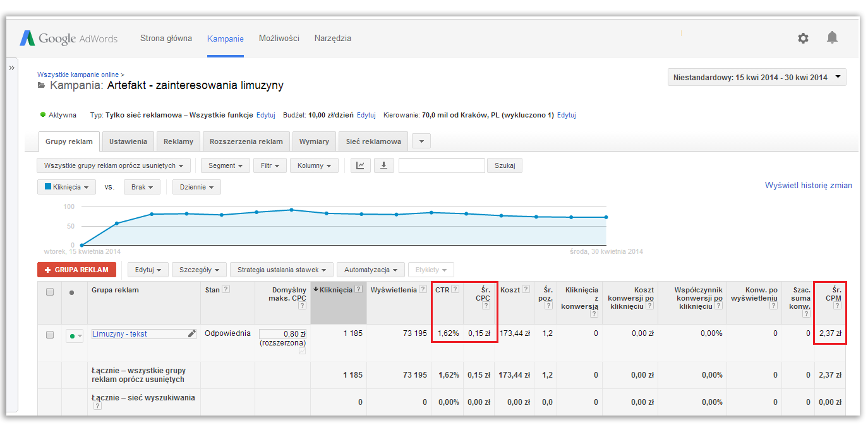Go to Strona główna in top navigation
Image resolution: width=868 pixels, height=425 pixels.
166,39
